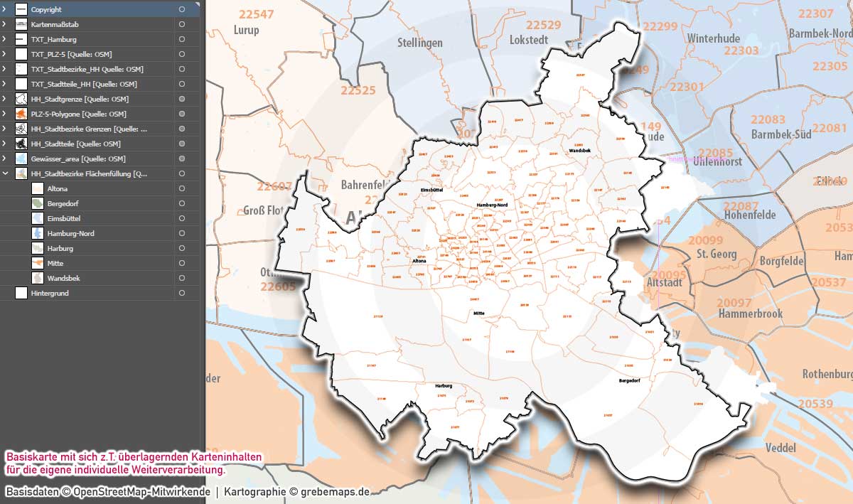Click the HH_Stadtgrenze layer thumbnail
The width and height of the screenshot is (853, 504).
coord(23,99)
